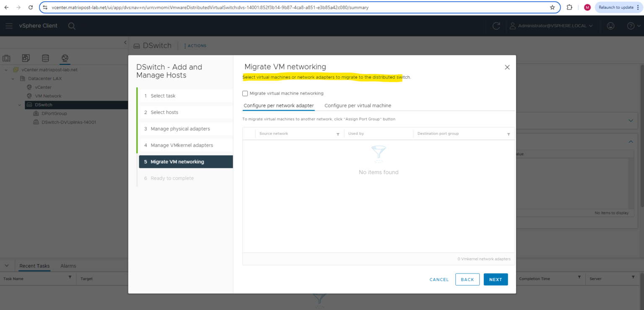The image size is (644, 310).
Task: Open the Administrator@VSPHERE.LOCAL account menu
Action: tap(551, 26)
